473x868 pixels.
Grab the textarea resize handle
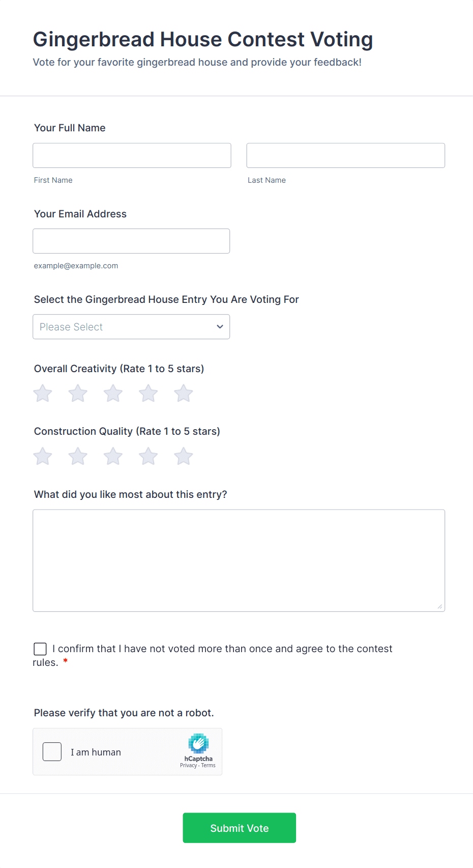tap(440, 606)
